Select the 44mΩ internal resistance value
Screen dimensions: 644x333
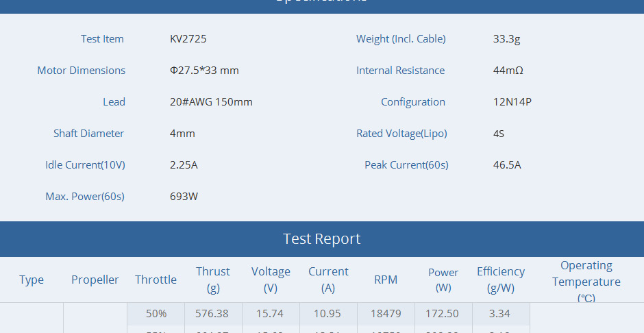[508, 71]
